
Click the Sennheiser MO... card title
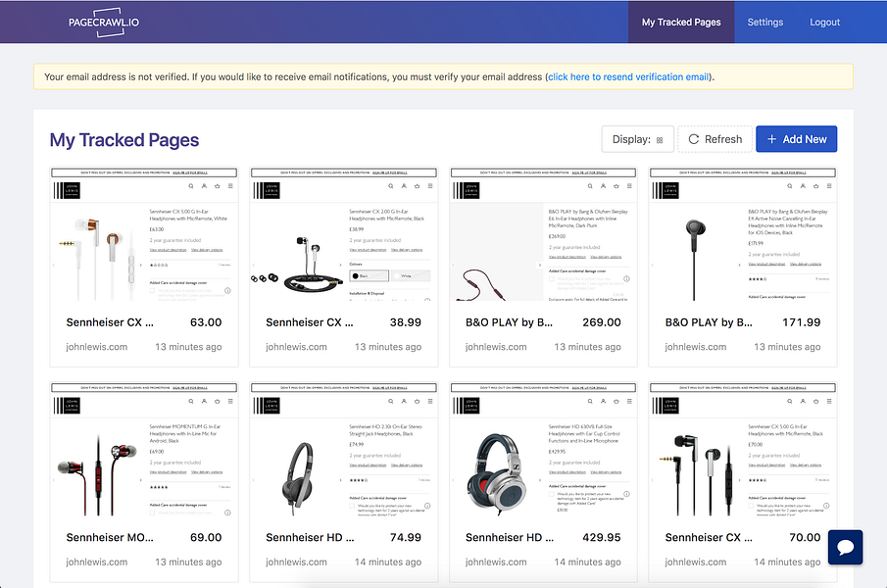point(110,538)
